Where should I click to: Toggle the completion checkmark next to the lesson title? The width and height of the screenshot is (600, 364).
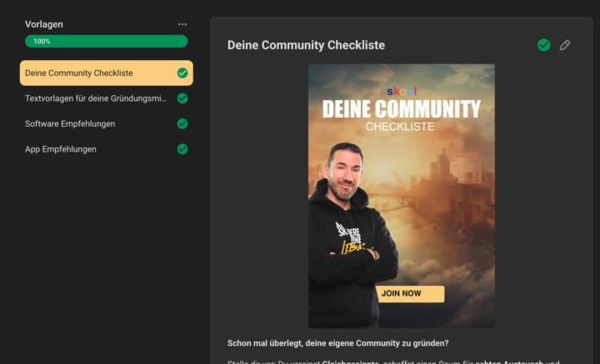pos(543,45)
